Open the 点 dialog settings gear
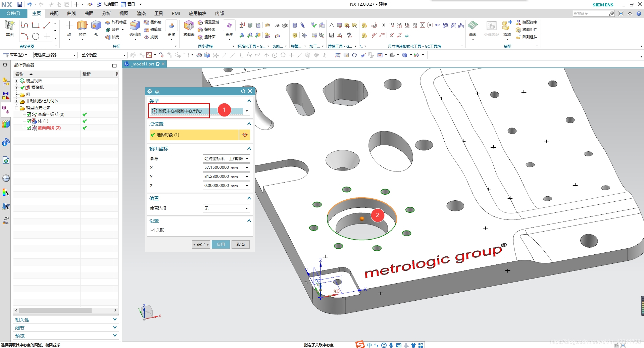This screenshot has width=644, height=348. point(150,91)
